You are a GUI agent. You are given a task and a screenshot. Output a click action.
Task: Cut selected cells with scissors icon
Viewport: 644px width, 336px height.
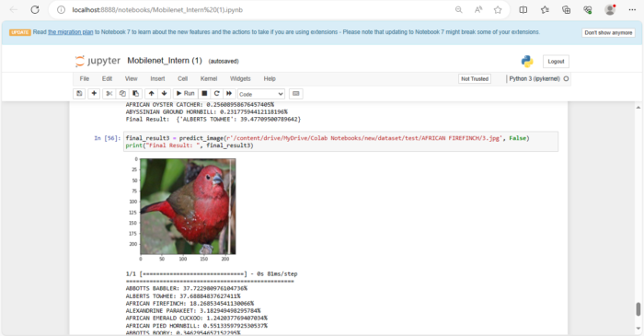click(x=109, y=94)
